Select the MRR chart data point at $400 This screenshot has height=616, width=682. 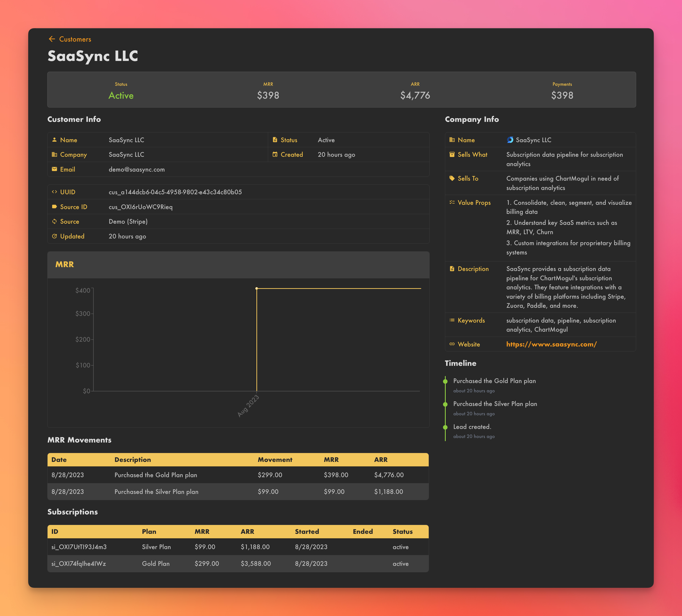[x=256, y=289]
